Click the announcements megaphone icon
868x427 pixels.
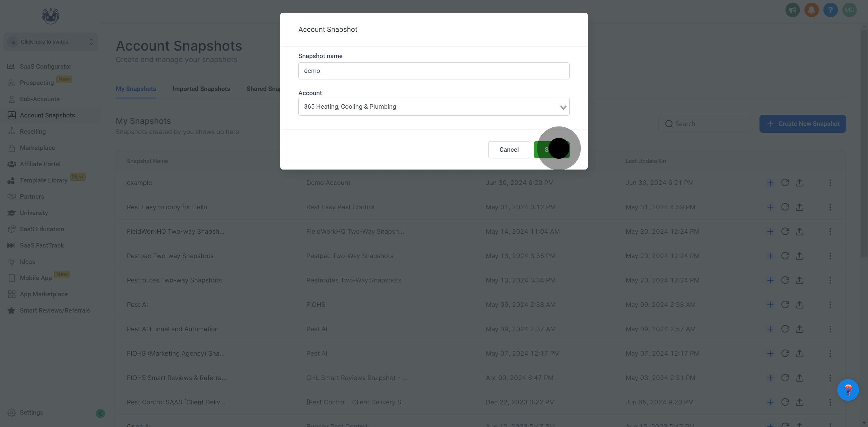[x=793, y=10]
